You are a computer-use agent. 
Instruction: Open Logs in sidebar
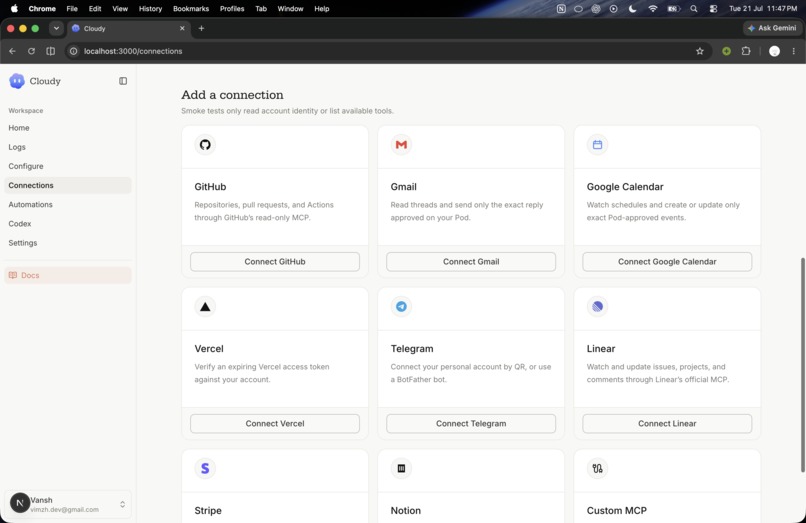coord(67,147)
